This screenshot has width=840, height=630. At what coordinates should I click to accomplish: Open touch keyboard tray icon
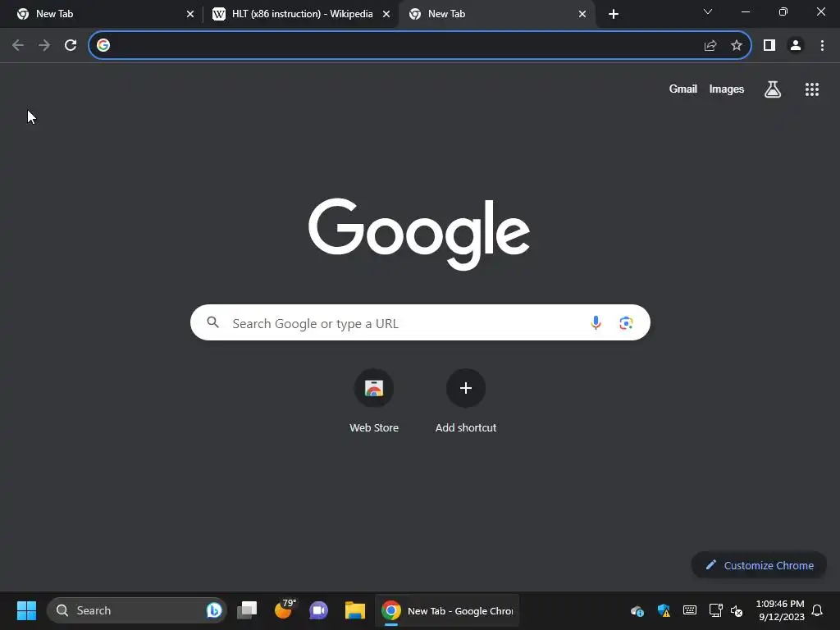[690, 610]
